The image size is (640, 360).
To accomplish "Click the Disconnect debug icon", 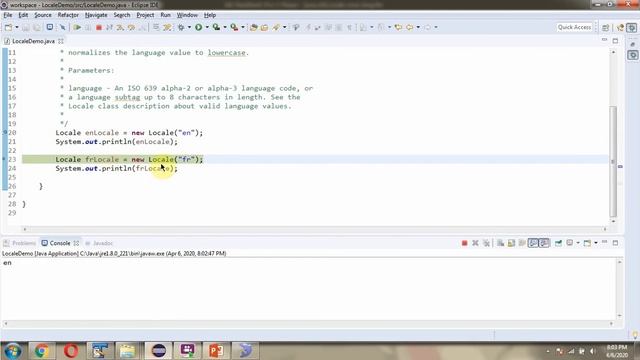I will pos(109,27).
